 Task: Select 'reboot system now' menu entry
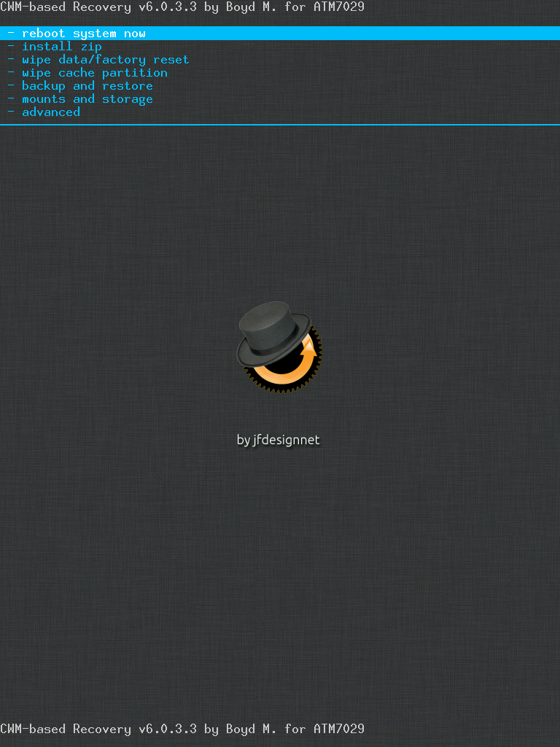pyautogui.click(x=280, y=34)
